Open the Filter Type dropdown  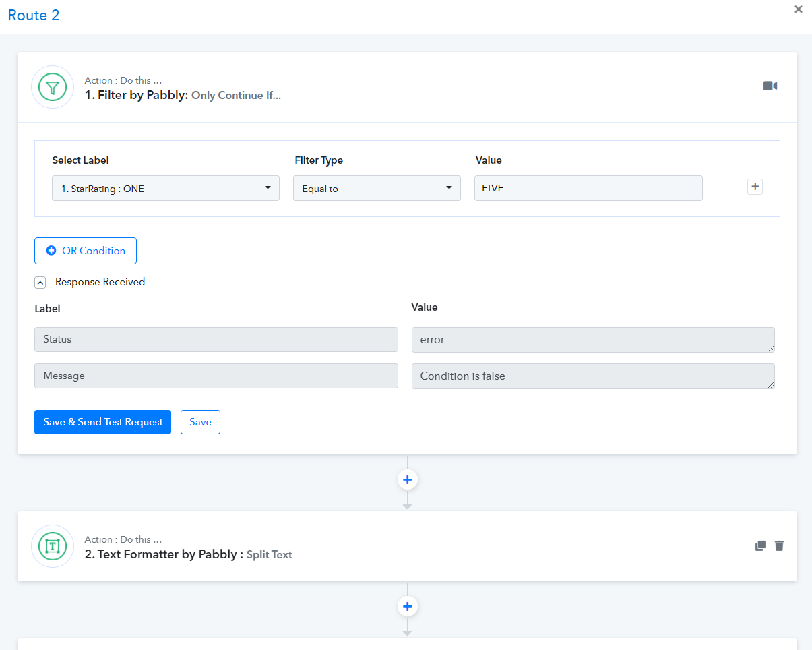(377, 189)
